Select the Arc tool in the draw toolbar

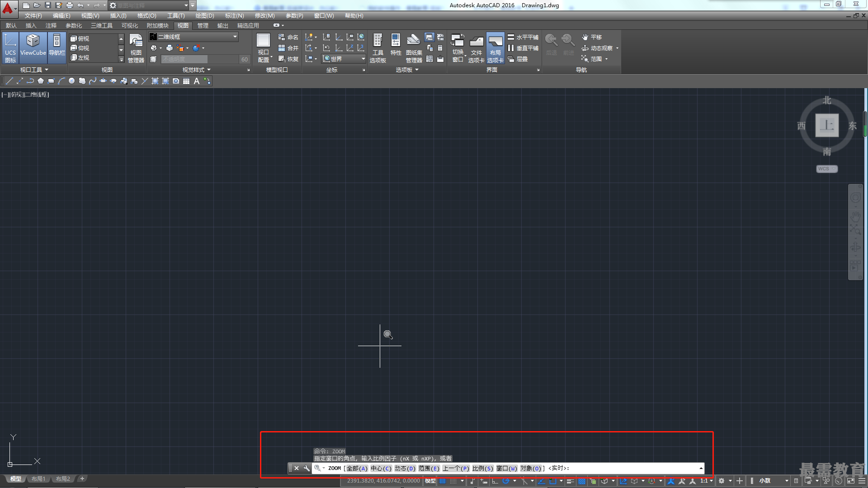(61, 81)
